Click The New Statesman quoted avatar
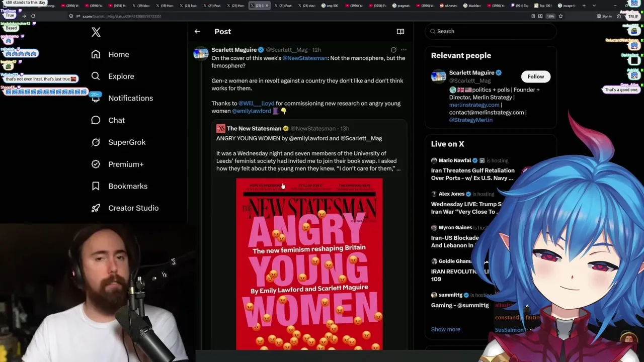 [x=220, y=129]
